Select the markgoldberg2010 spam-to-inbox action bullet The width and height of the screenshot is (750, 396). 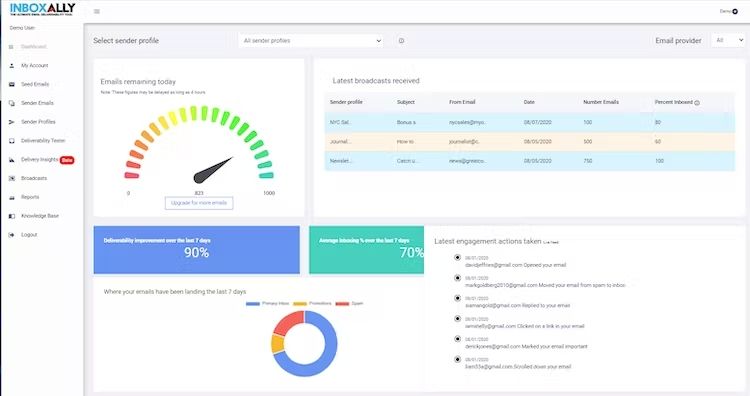(457, 277)
